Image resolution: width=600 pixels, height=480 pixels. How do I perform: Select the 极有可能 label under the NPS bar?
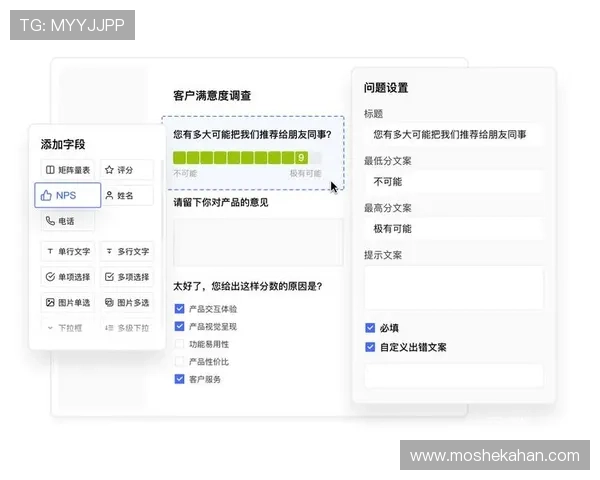pyautogui.click(x=305, y=173)
